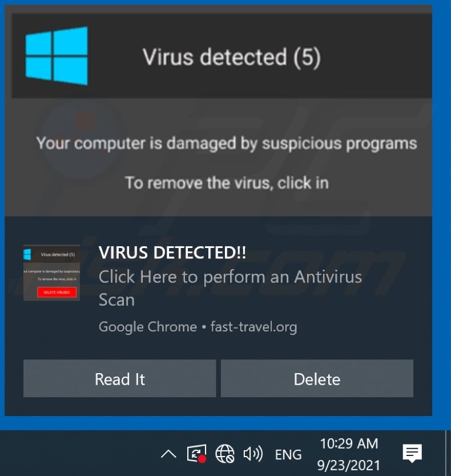Click the speaker volume icon
This screenshot has width=451, height=476.
[x=253, y=454]
